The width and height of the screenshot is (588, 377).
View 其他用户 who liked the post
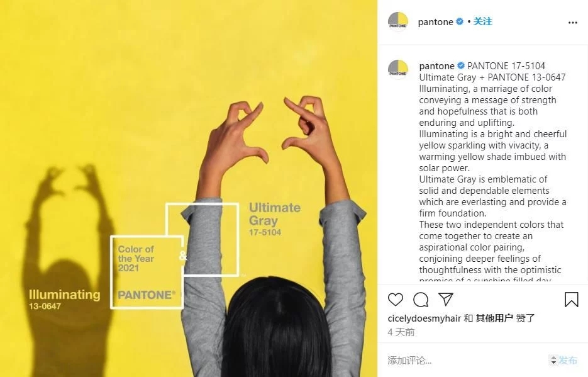click(494, 318)
